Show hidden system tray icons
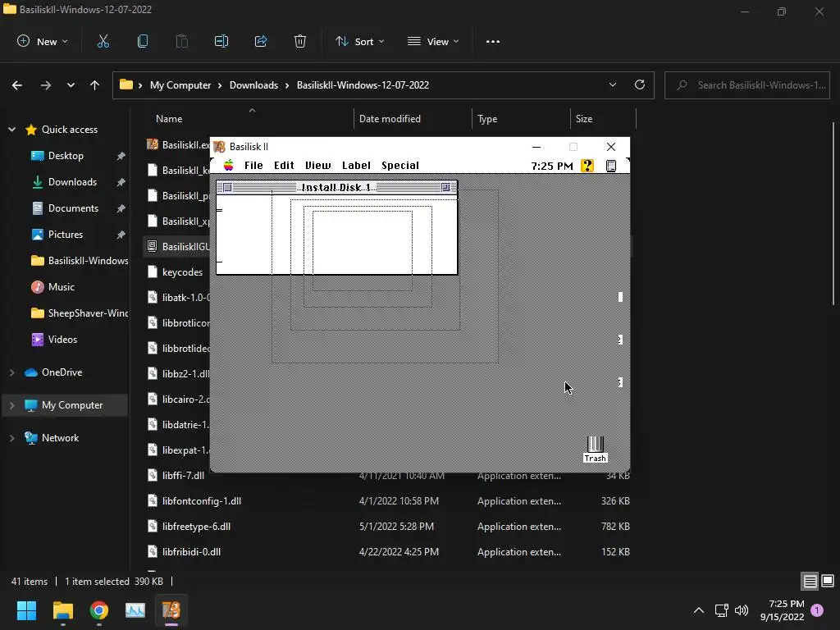 tap(699, 610)
